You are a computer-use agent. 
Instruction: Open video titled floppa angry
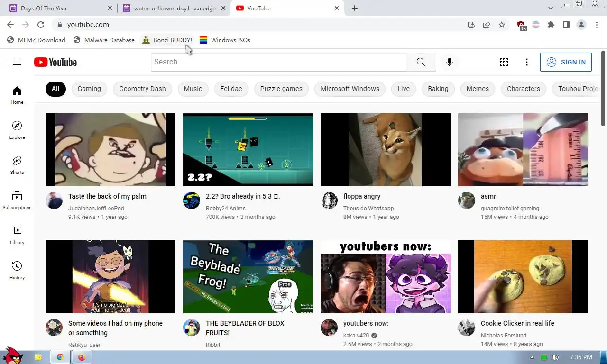pos(362,196)
